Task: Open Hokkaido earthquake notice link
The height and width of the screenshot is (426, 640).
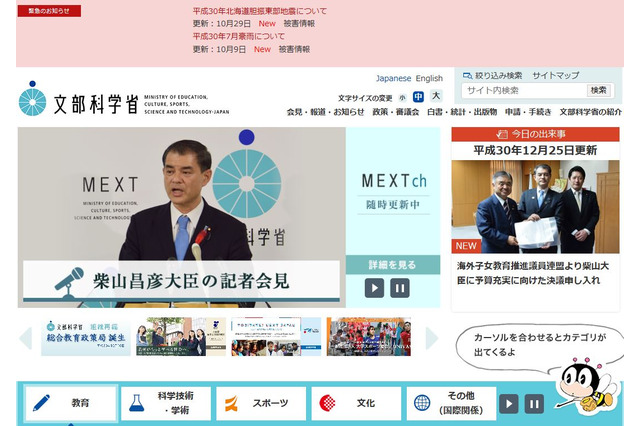Action: pyautogui.click(x=260, y=11)
